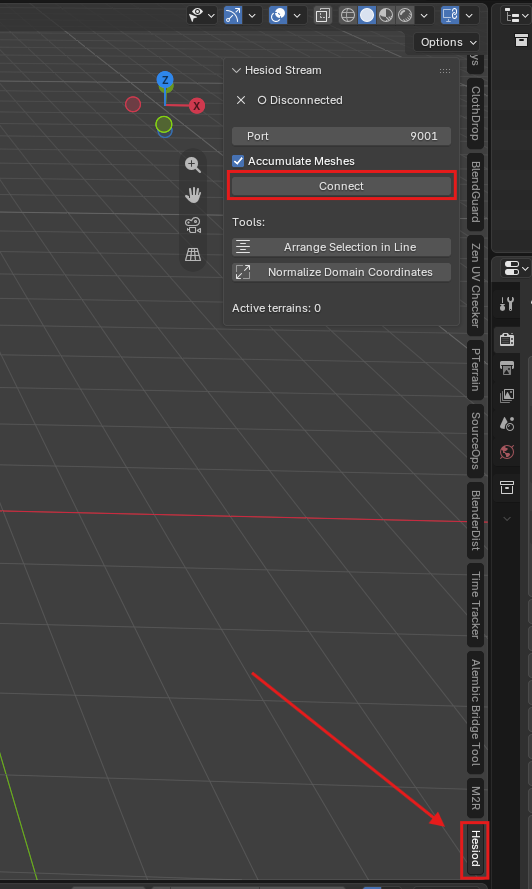Click the Hesiod Stream panel drag grip
Screen dimensions: 532x889
click(x=445, y=71)
